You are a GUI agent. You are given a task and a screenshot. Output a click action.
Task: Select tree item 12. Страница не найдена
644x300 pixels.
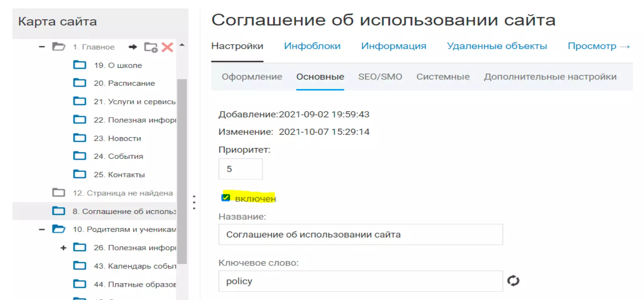click(123, 193)
